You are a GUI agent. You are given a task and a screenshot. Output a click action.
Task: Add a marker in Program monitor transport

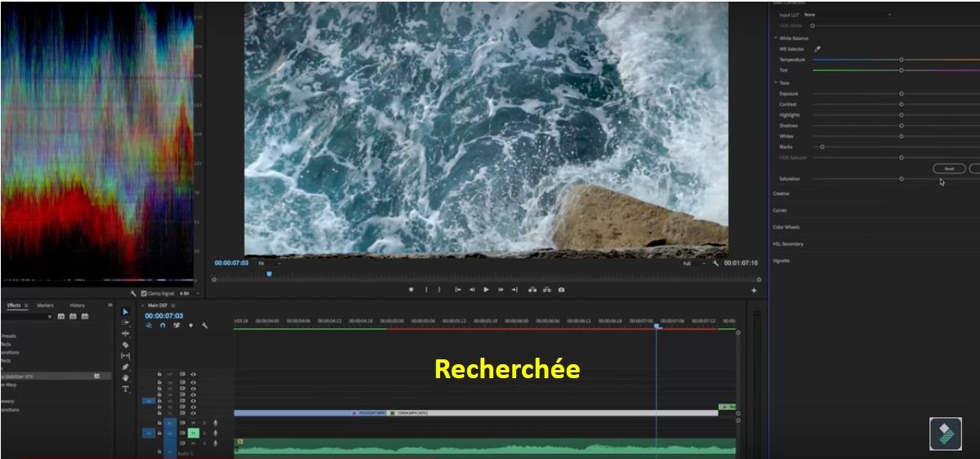pyautogui.click(x=411, y=290)
